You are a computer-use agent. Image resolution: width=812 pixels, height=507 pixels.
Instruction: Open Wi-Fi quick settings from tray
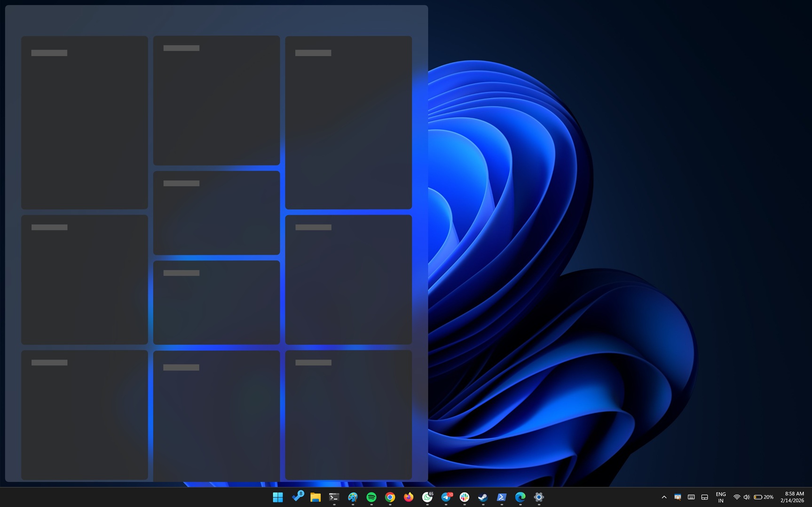736,497
